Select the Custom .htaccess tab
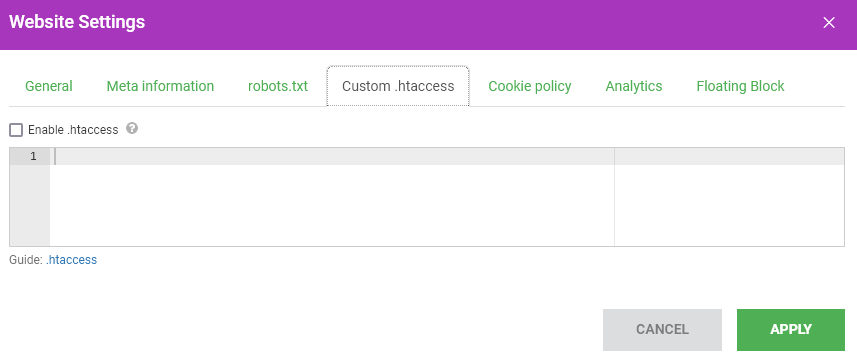The width and height of the screenshot is (857, 361). point(398,86)
